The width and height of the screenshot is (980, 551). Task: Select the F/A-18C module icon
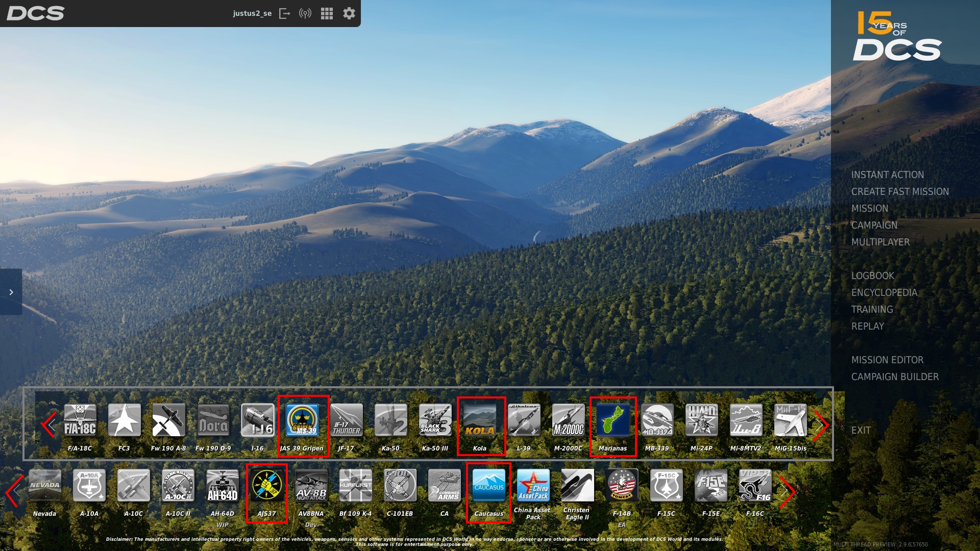click(80, 420)
